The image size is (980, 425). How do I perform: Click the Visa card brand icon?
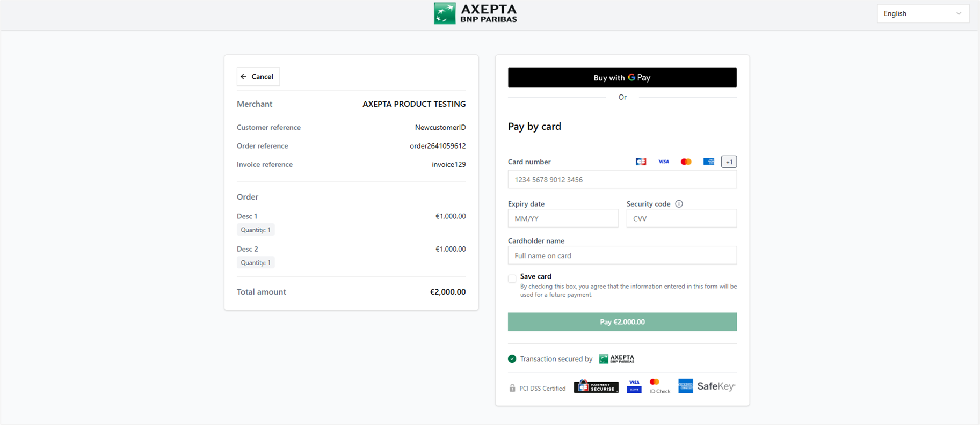[x=664, y=162]
